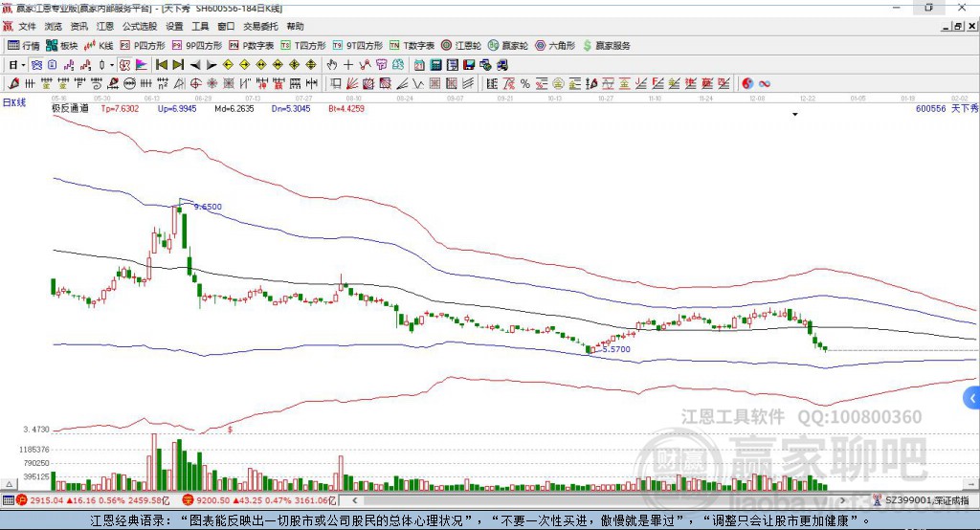This screenshot has height=530, width=980.
Task: Click small black triangle above the chart
Action: [795, 115]
